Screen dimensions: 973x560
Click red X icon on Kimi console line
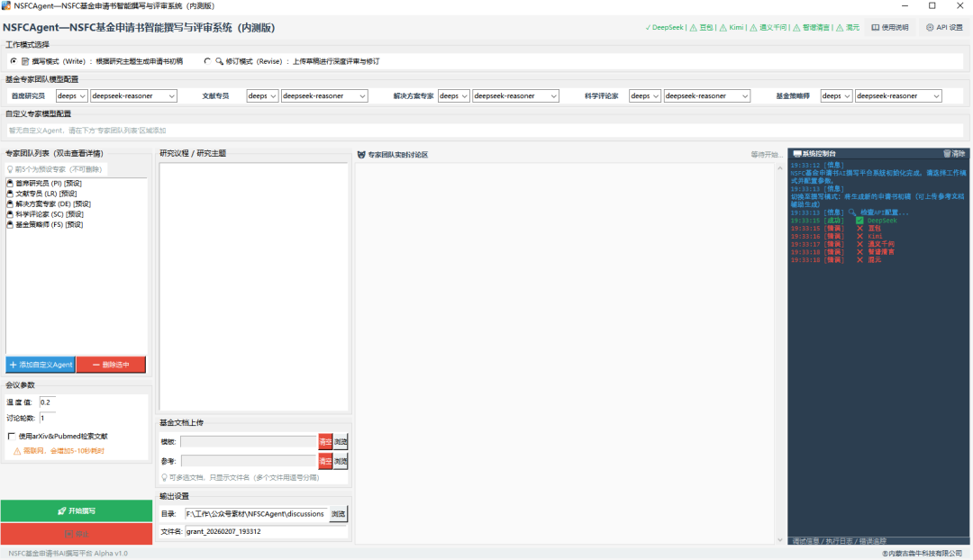pos(859,236)
